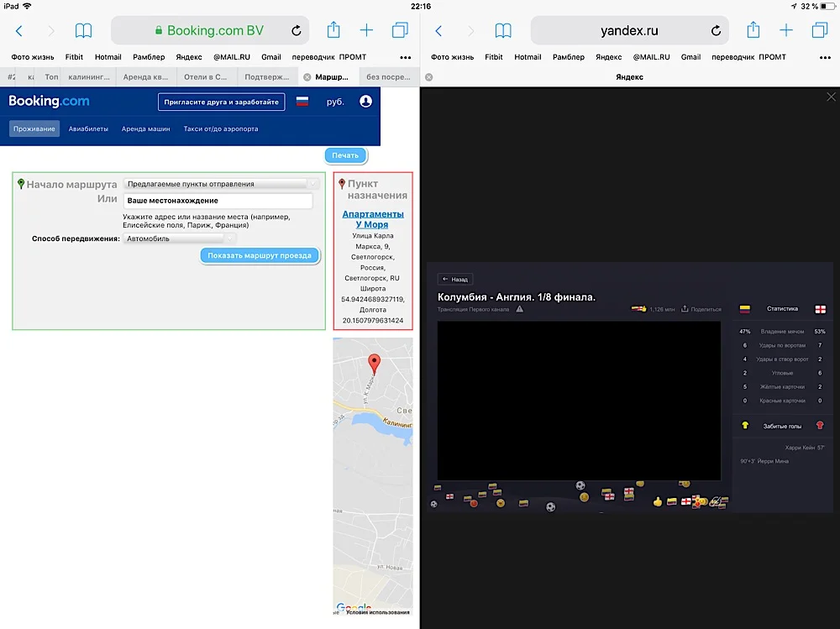Click Booking.com logo
Screen dimensions: 840x629
tap(49, 101)
